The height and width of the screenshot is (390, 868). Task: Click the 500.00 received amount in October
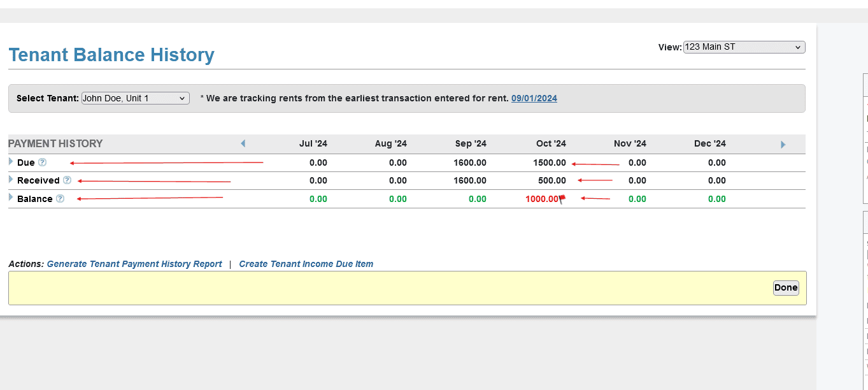[551, 180]
